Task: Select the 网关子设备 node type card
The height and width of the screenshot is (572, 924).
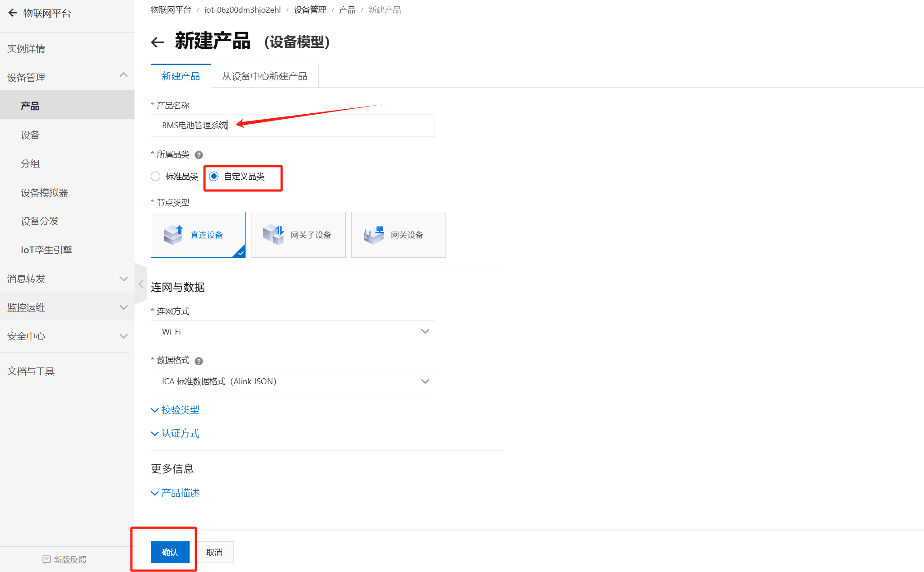Action: (x=298, y=235)
